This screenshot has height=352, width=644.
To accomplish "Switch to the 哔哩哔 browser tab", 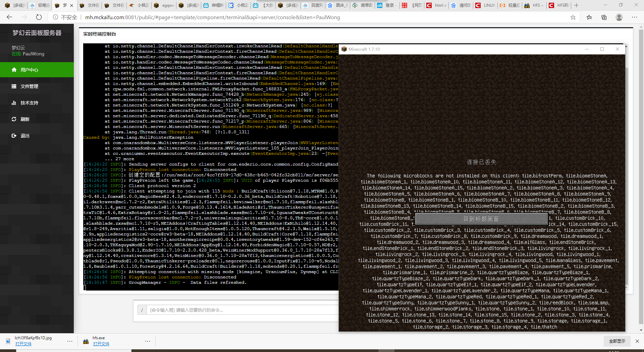I will (214, 5).
